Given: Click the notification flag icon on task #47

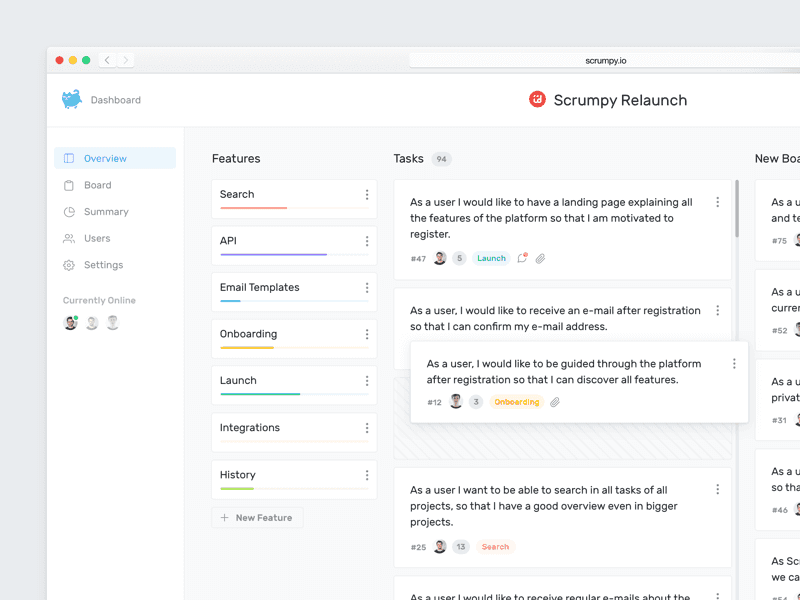Looking at the screenshot, I should [x=521, y=258].
